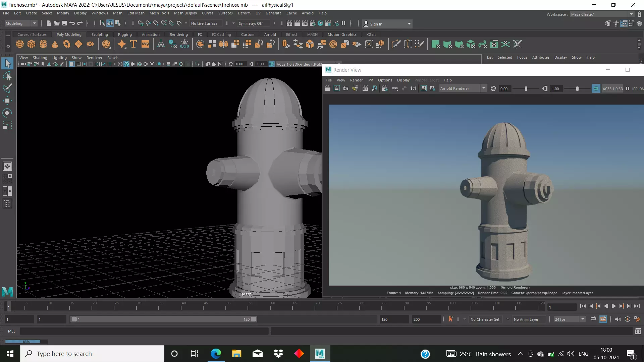Image resolution: width=644 pixels, height=362 pixels.
Task: Click the Open Scene folder icon
Action: (x=57, y=23)
